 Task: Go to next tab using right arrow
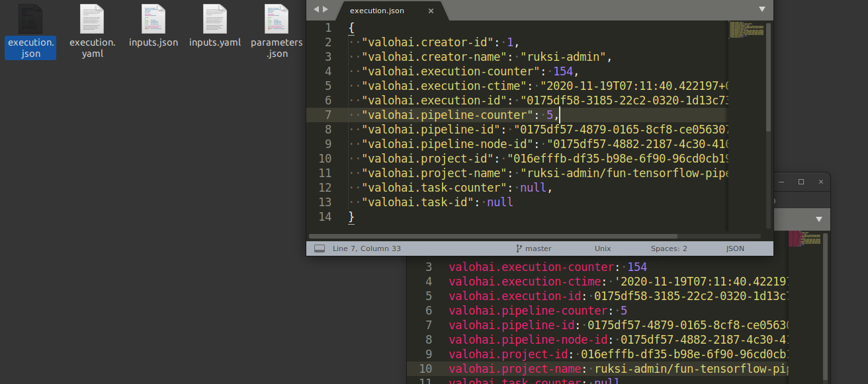point(325,9)
